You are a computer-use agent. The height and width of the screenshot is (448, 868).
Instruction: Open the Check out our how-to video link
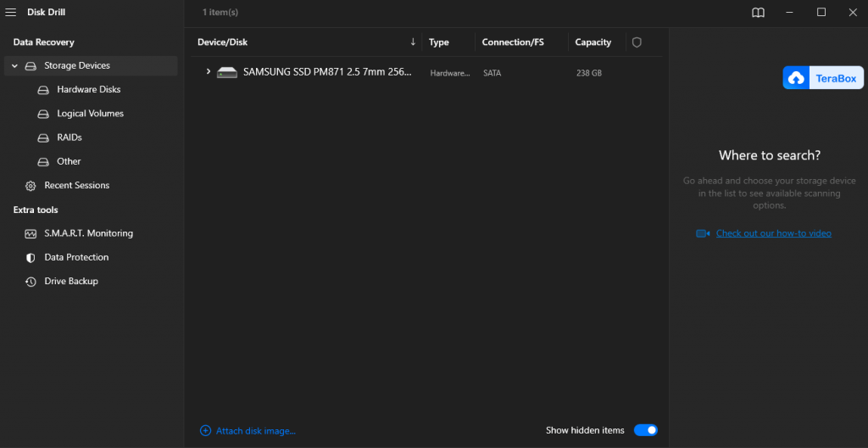(x=773, y=233)
